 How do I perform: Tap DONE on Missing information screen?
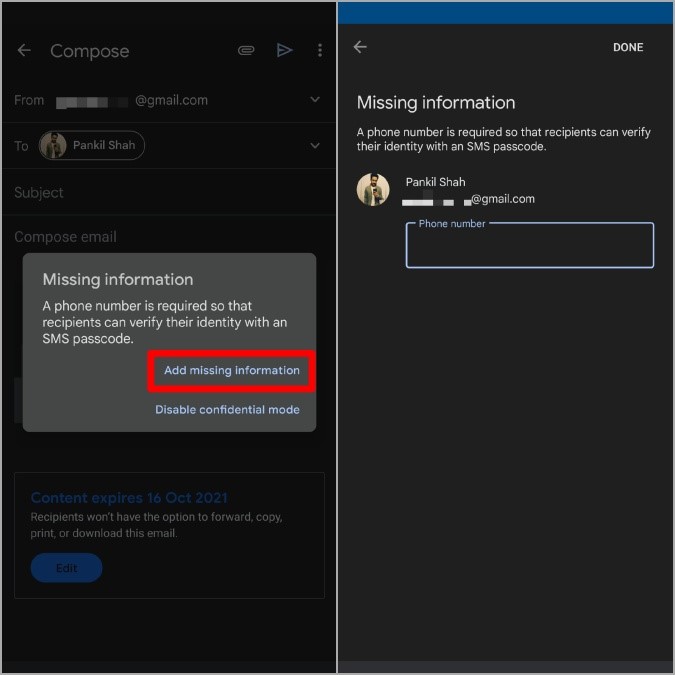[628, 47]
